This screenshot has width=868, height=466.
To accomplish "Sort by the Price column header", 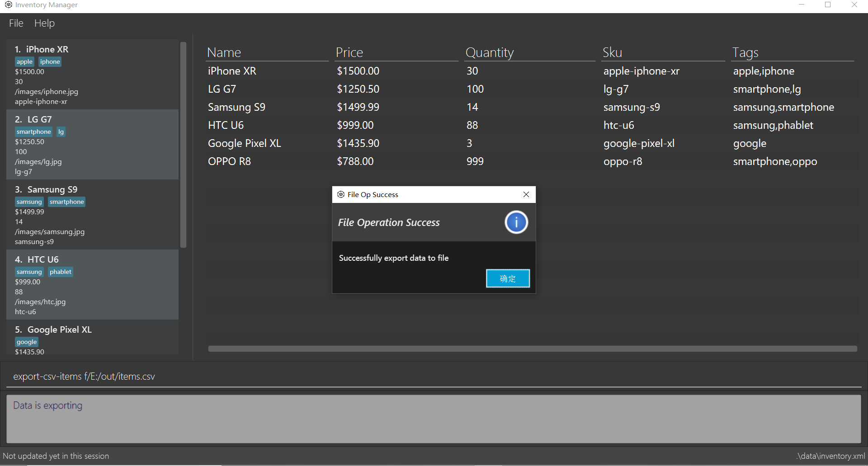I will [x=396, y=52].
